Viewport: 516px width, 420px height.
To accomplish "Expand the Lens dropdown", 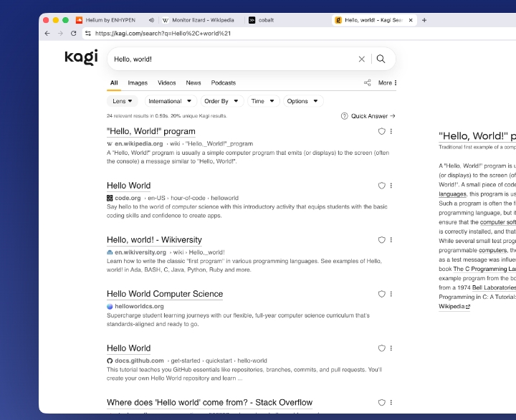I will [x=122, y=101].
